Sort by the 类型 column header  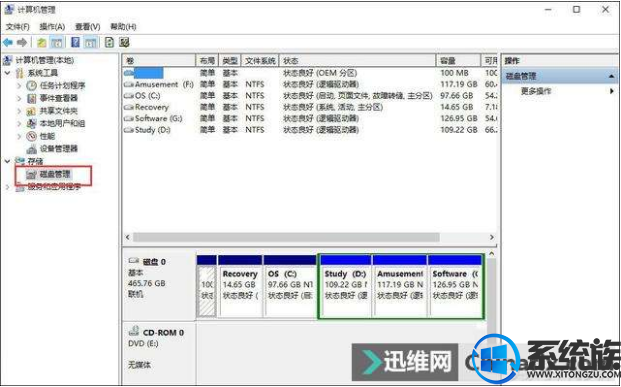click(x=230, y=61)
